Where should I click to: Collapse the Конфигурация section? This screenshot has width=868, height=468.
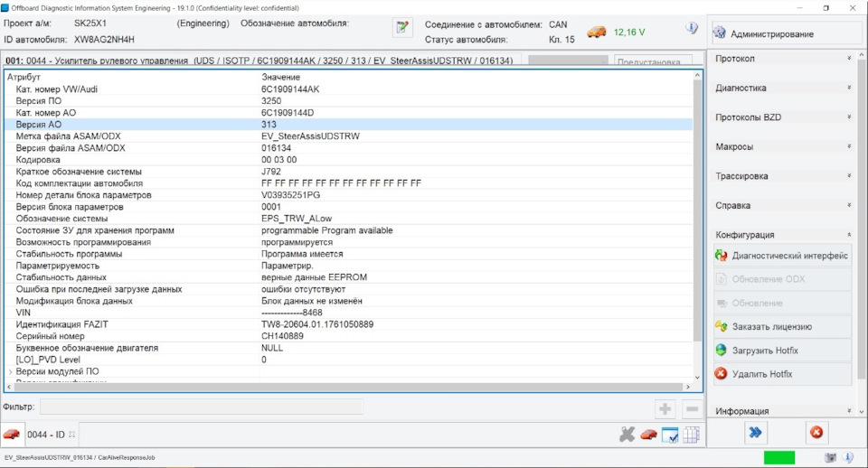pos(783,235)
